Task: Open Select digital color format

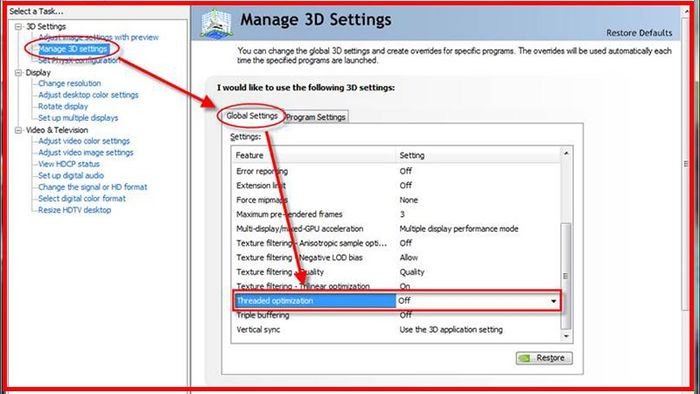Action: [82, 199]
